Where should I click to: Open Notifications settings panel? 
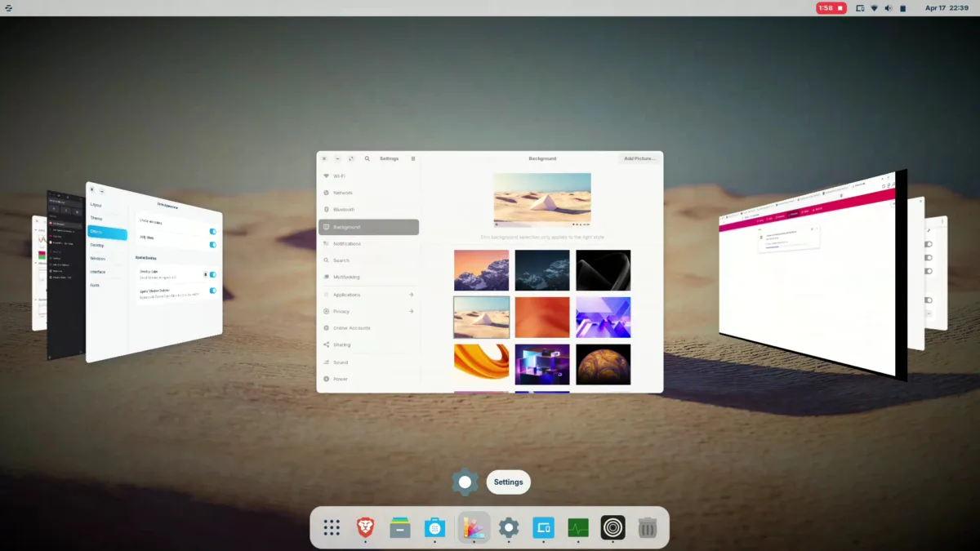(x=368, y=243)
